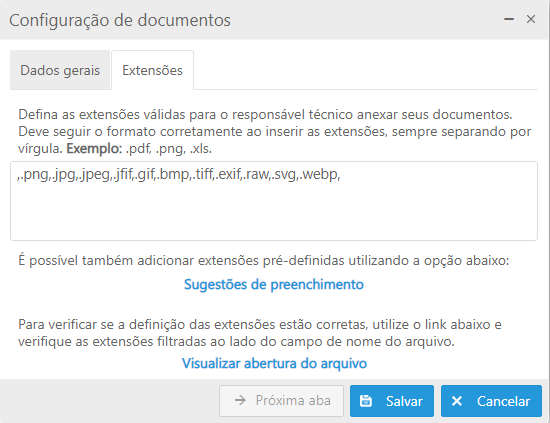This screenshot has height=423, width=550.
Task: Save the document configuration with Salvar
Action: tap(392, 401)
